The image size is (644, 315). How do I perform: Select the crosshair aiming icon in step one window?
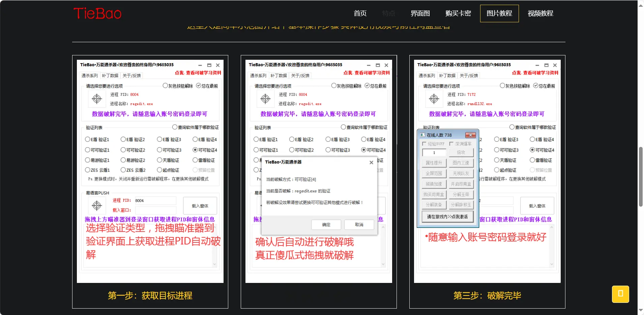(96, 99)
